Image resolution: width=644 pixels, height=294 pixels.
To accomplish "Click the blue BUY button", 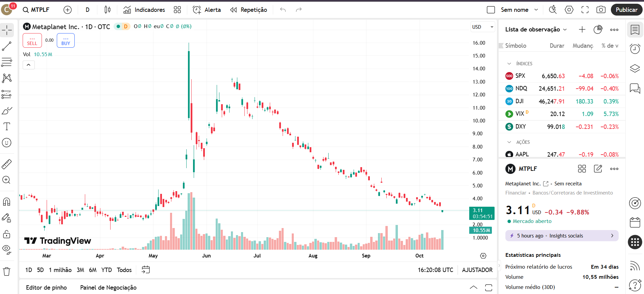I will (x=66, y=41).
